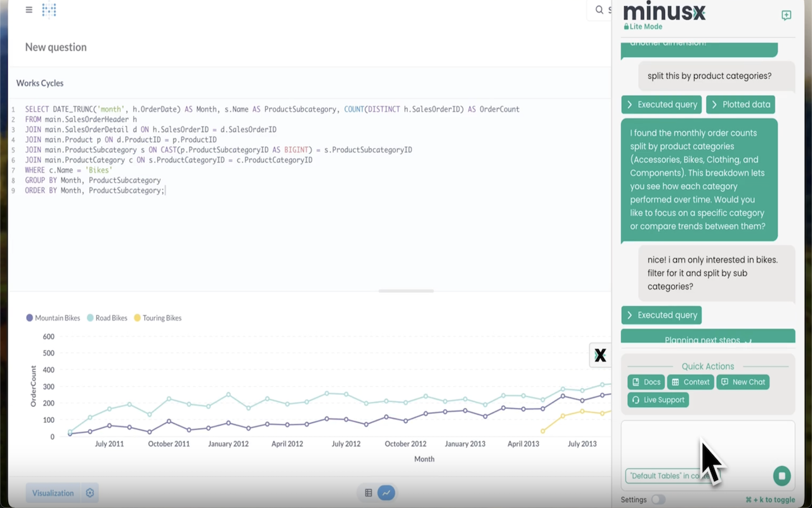This screenshot has width=812, height=508.
Task: Start Live Support chat
Action: pos(658,399)
